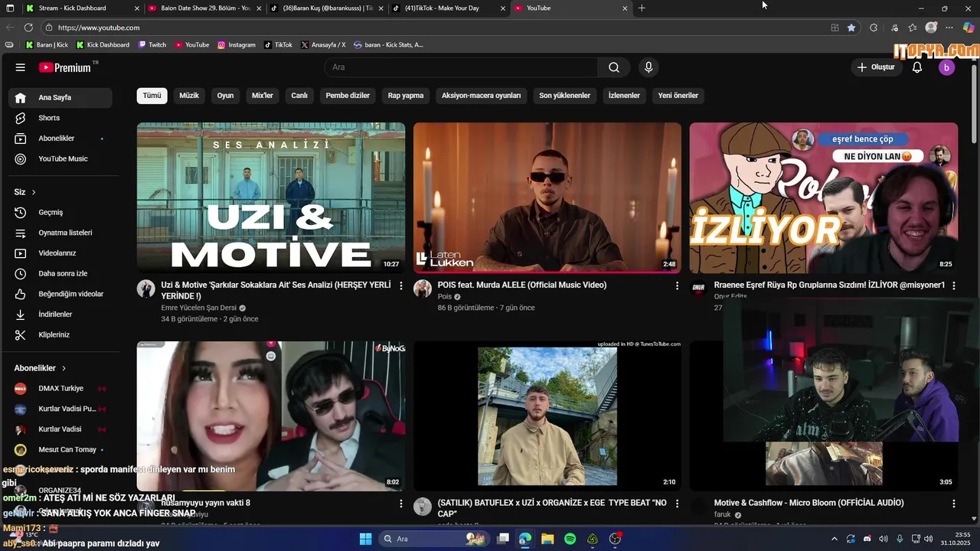Select the Yeni öneriler filter chip
Viewport: 980px width, 551px height.
pos(678,96)
